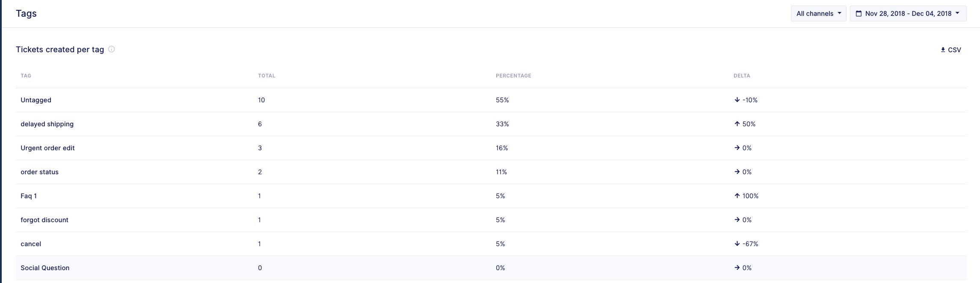Click the info icon beside Tickets created per tag
This screenshot has width=980, height=283.
coord(112,49)
